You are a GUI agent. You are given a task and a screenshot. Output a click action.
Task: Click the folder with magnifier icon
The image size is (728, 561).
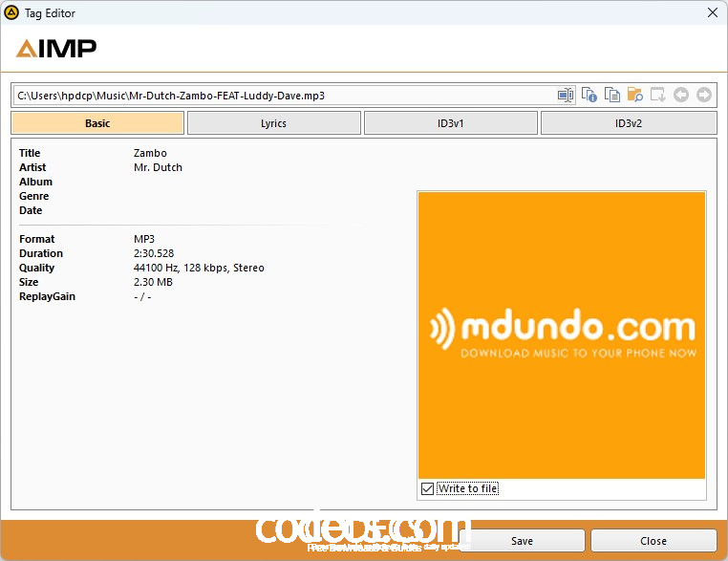click(634, 95)
